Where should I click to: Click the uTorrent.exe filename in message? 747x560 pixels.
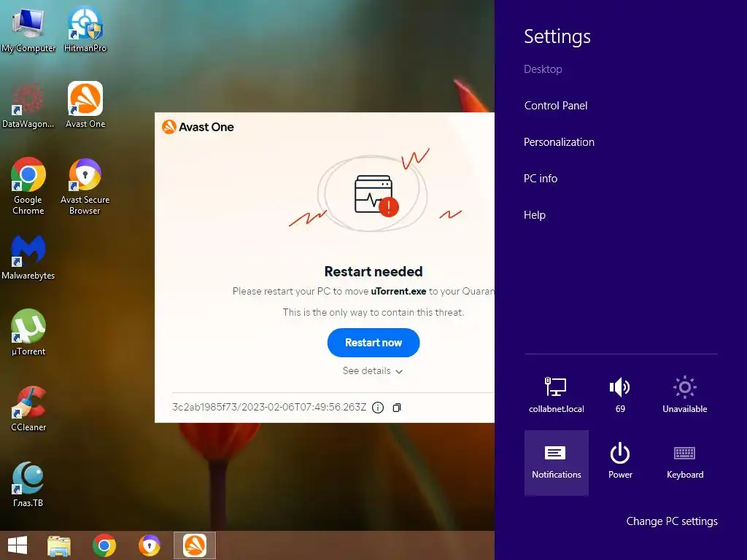[398, 292]
